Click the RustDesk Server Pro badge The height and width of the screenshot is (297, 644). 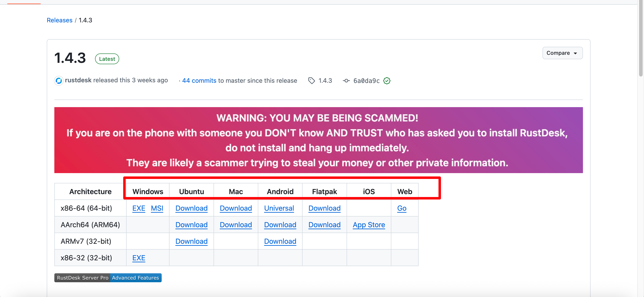pos(83,278)
